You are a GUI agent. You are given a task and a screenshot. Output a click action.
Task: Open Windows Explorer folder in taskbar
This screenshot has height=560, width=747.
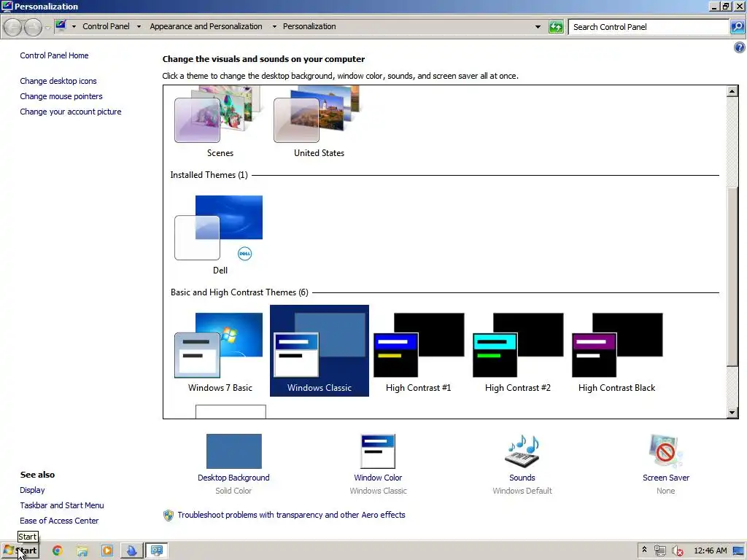coord(82,551)
